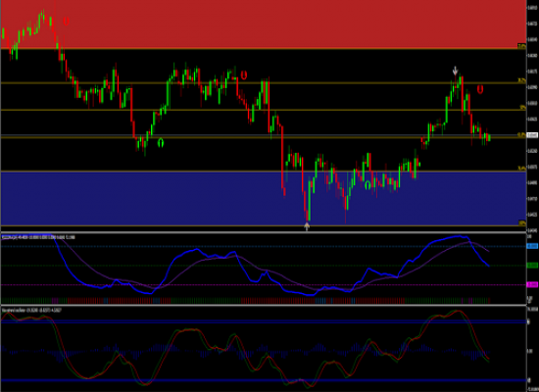The width and height of the screenshot is (539, 392).
Task: Select red U marker inside red zone
Action: (x=66, y=22)
